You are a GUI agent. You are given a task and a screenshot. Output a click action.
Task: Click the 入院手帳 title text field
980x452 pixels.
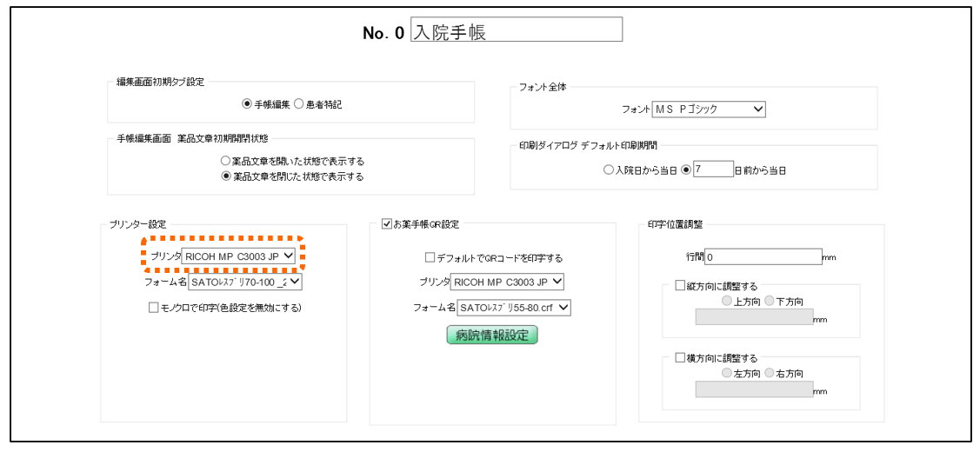tap(516, 31)
